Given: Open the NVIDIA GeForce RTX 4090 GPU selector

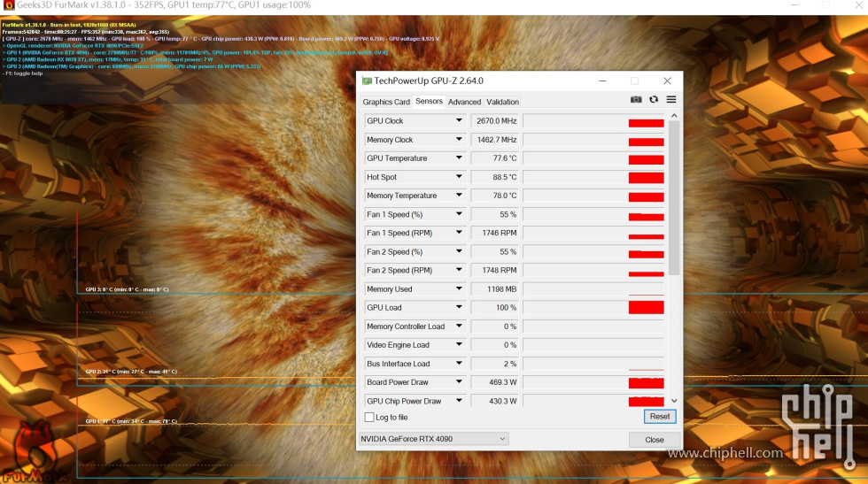Looking at the screenshot, I should click(x=433, y=439).
